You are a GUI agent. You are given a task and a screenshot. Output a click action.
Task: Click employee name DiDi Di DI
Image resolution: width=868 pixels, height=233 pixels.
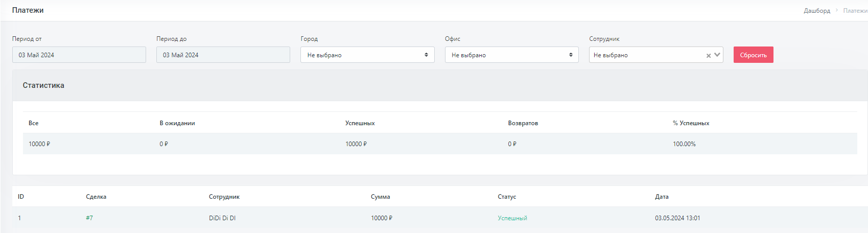(222, 218)
